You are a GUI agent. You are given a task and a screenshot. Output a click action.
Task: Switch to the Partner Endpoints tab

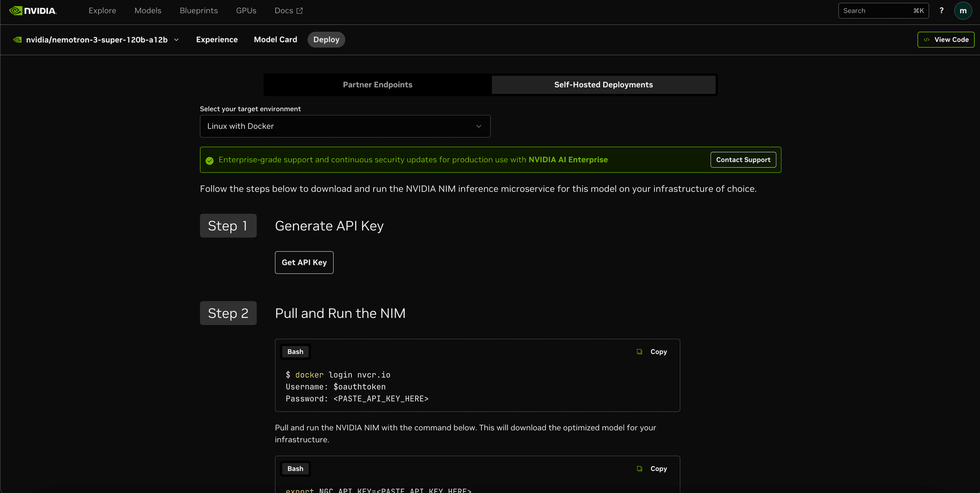(x=377, y=85)
